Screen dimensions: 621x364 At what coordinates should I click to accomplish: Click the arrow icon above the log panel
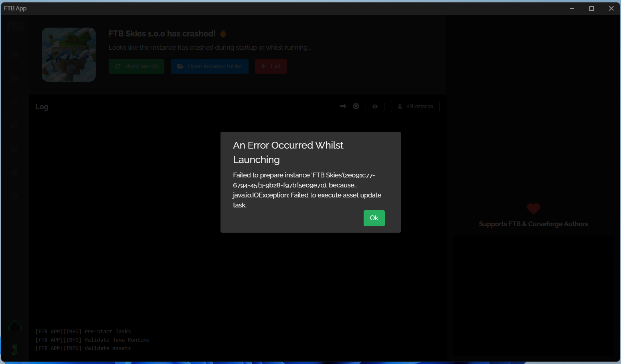pos(343,106)
